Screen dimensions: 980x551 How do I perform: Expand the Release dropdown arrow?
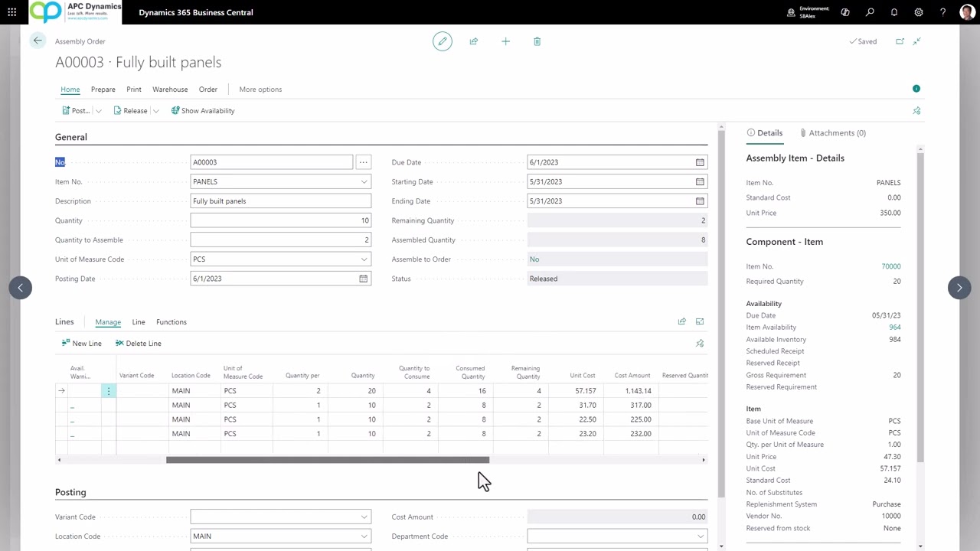point(156,111)
